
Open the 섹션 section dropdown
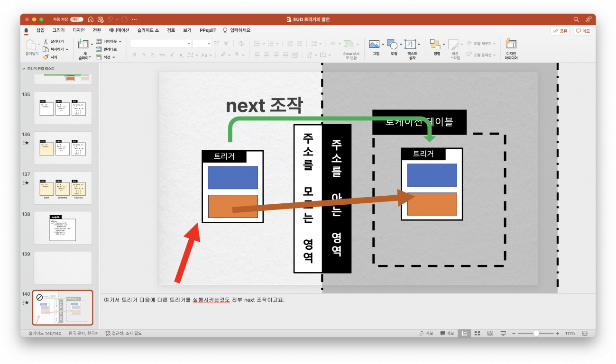(x=105, y=57)
